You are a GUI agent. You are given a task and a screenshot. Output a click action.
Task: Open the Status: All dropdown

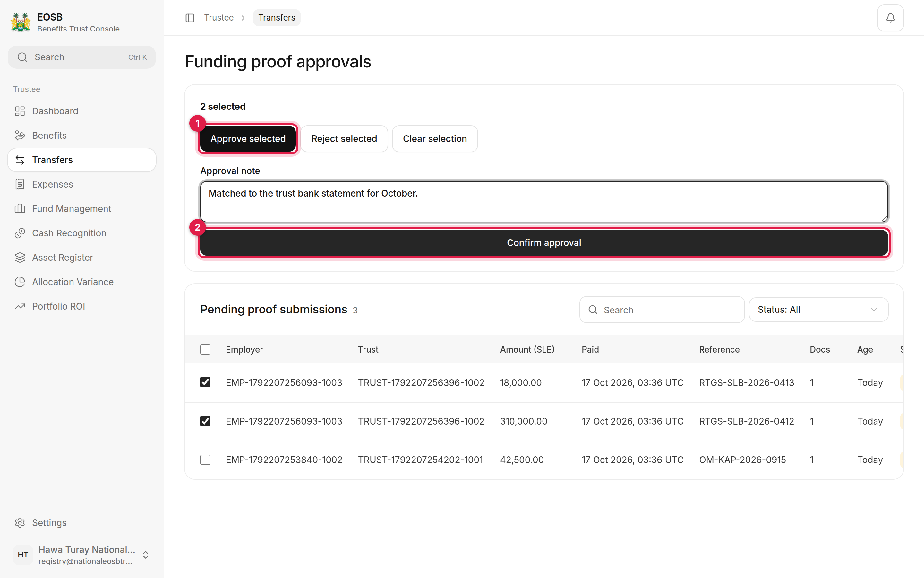click(818, 310)
